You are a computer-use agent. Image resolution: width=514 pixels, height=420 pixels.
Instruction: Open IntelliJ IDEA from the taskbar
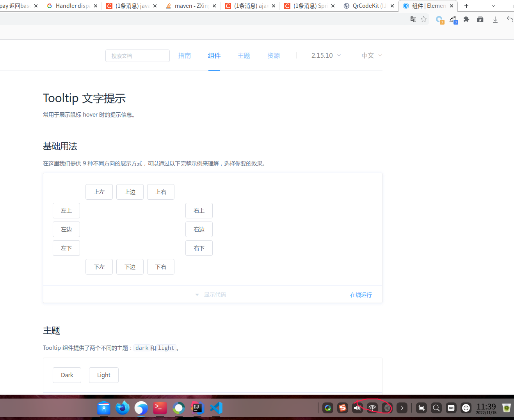point(197,408)
